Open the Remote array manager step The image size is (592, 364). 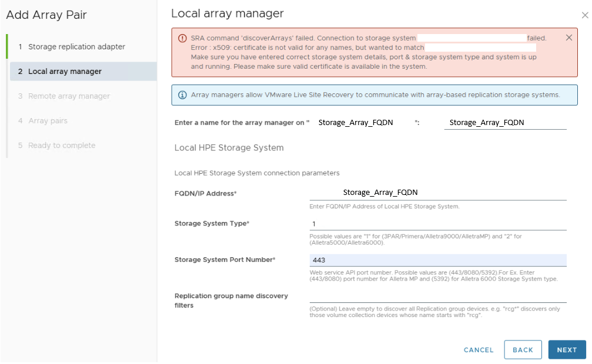coord(69,96)
